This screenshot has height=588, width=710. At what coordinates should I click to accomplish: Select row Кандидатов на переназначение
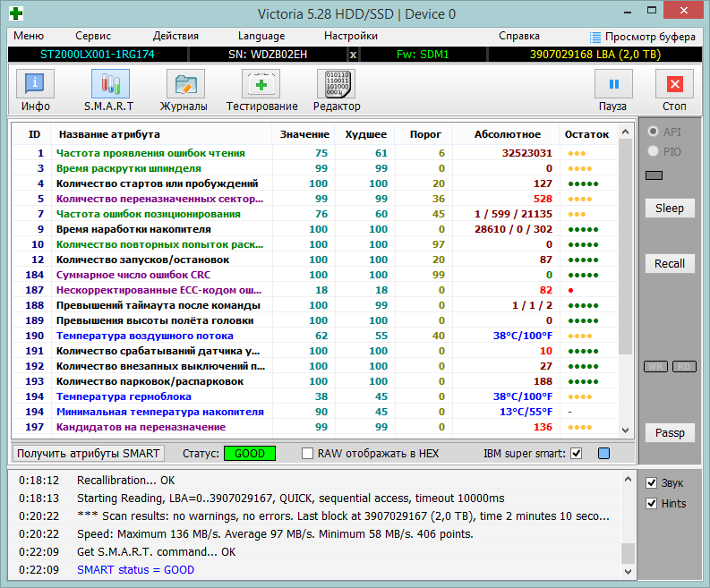[x=314, y=427]
